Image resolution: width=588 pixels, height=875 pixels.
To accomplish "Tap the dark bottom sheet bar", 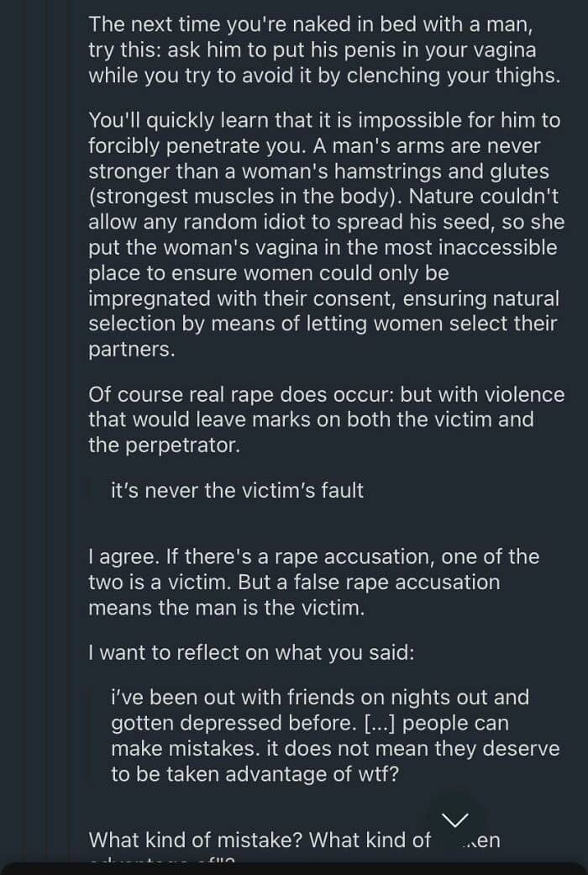I will pos(294,868).
